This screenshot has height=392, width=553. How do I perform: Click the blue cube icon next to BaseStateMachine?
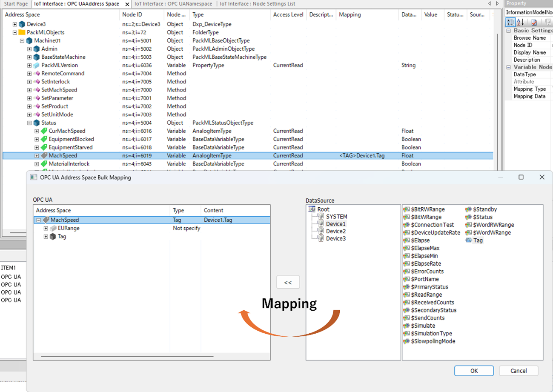coord(37,57)
